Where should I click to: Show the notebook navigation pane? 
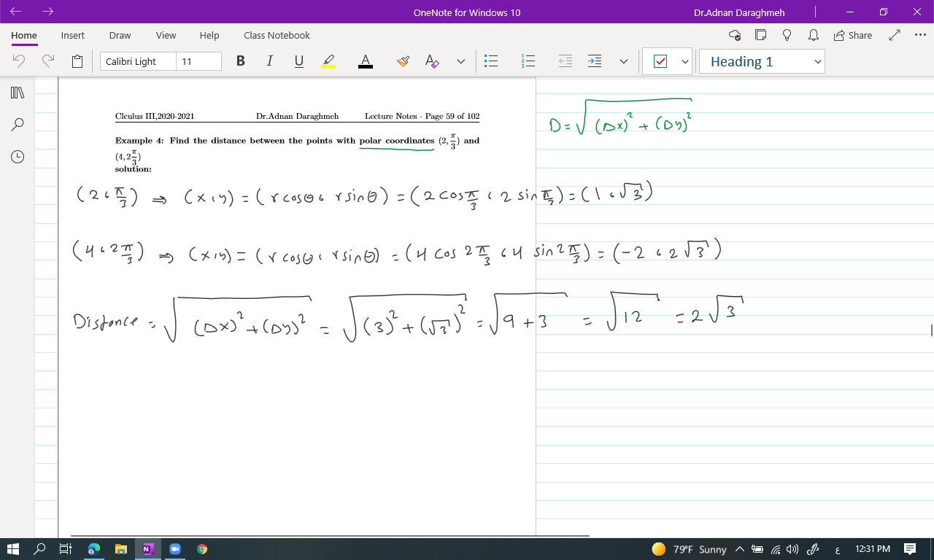pyautogui.click(x=18, y=93)
